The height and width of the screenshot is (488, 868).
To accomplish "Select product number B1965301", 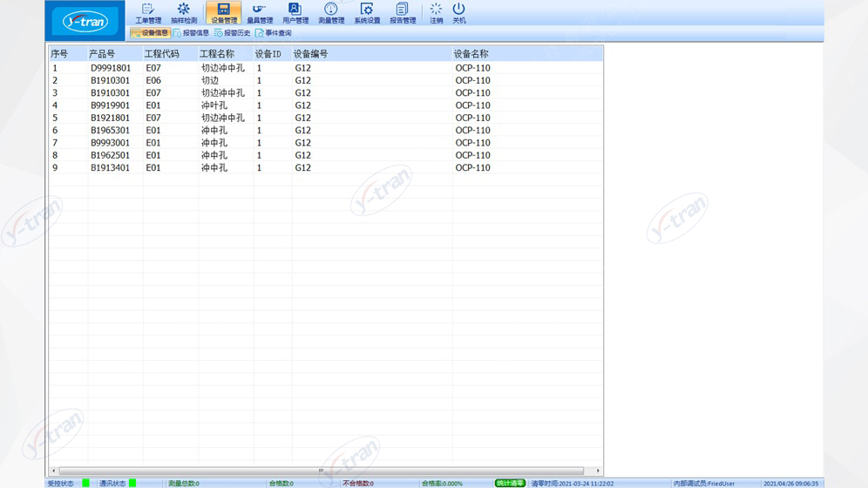I will pyautogui.click(x=111, y=130).
